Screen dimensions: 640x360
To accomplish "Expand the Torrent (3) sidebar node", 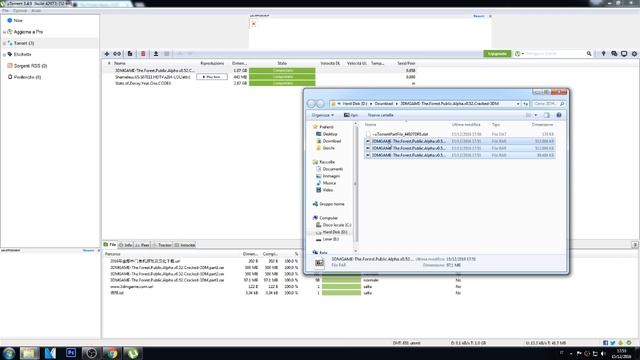I will 4,43.
